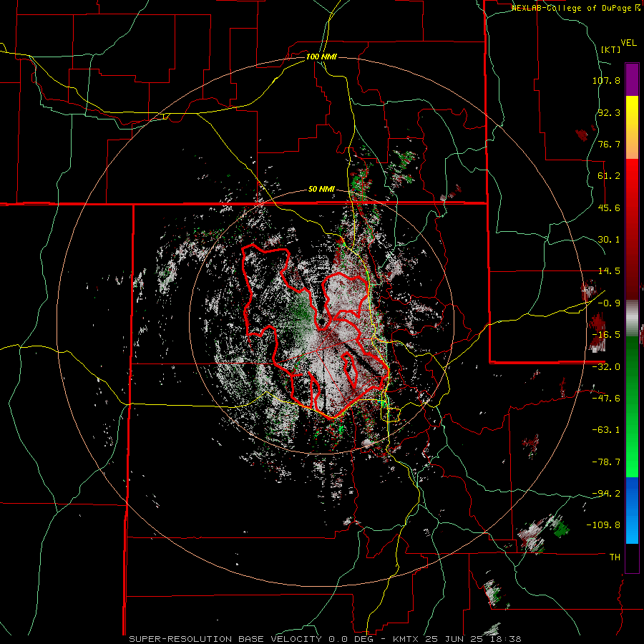
Task: Click the -94.2 legend value
Action: click(x=606, y=494)
